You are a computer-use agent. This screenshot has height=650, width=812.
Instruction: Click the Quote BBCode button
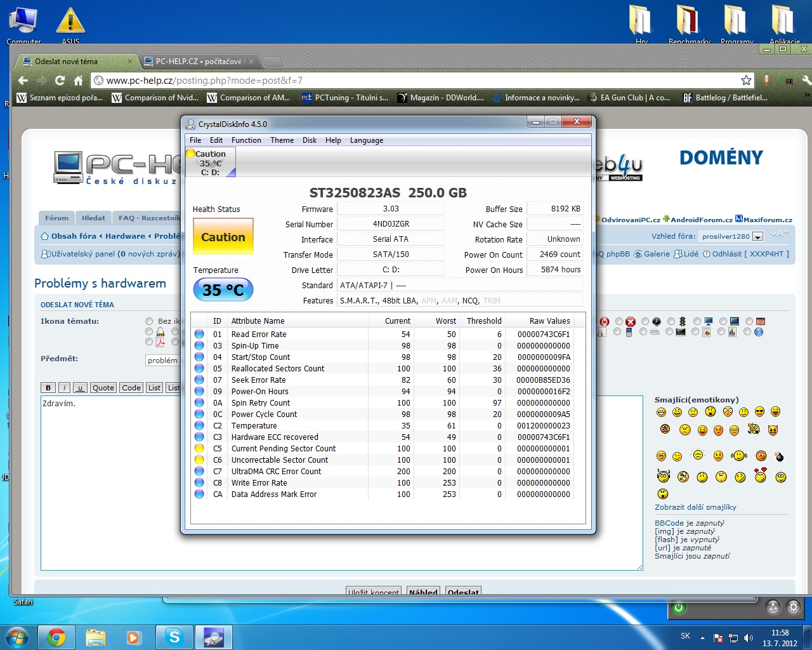(x=103, y=388)
